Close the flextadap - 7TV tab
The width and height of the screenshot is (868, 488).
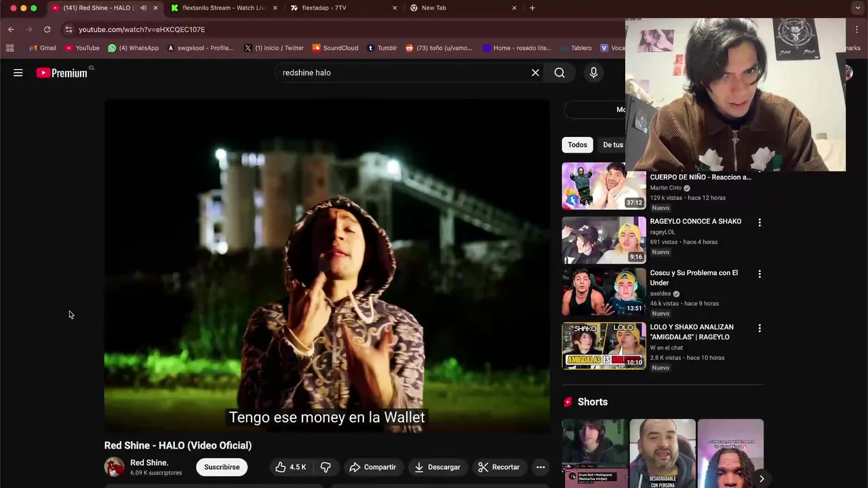point(395,8)
